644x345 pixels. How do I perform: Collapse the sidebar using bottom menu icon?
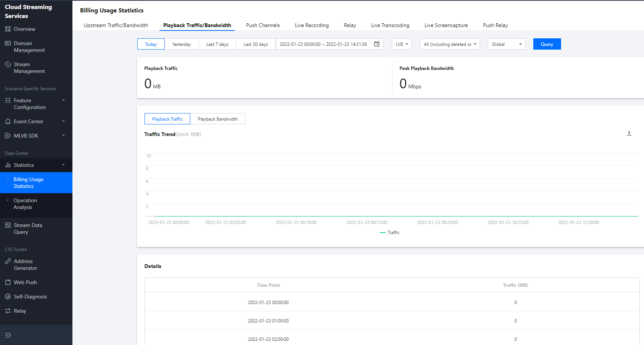[8, 335]
